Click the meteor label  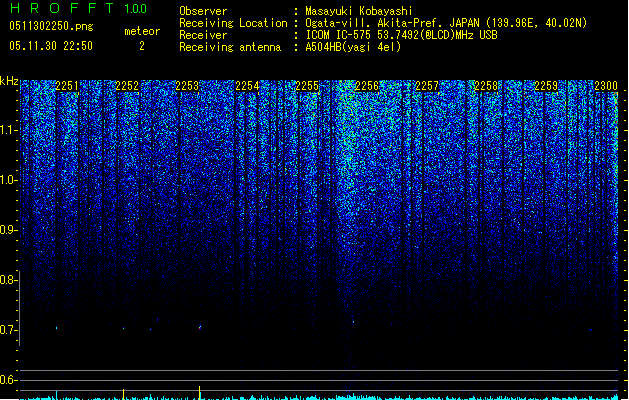tap(142, 31)
